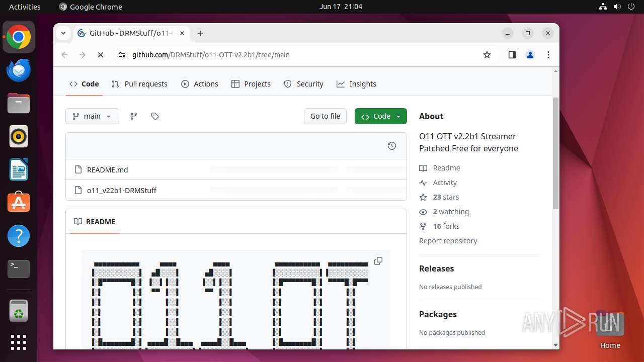
Task: Open the Security tab
Action: coord(303,84)
